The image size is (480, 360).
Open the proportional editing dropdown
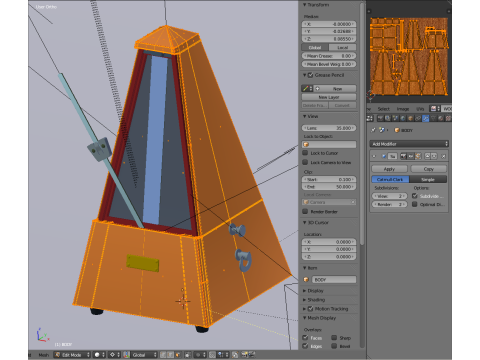tap(200, 355)
